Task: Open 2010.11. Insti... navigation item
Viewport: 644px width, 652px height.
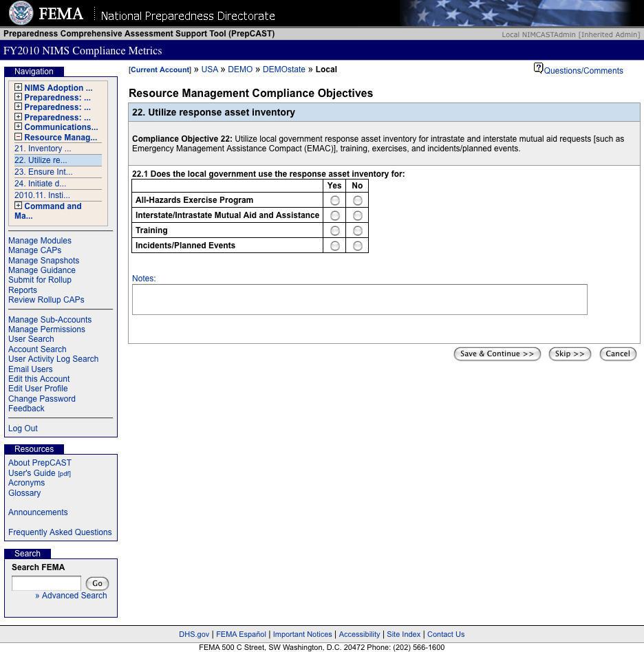Action: [42, 195]
